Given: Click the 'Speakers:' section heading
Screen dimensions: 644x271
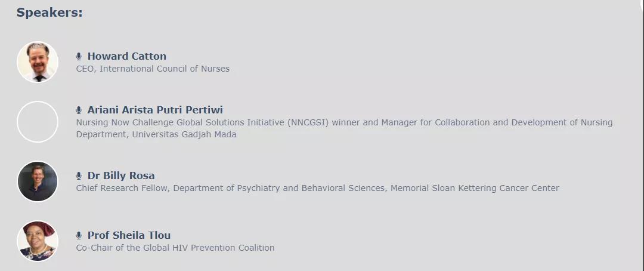Looking at the screenshot, I should pyautogui.click(x=49, y=13).
